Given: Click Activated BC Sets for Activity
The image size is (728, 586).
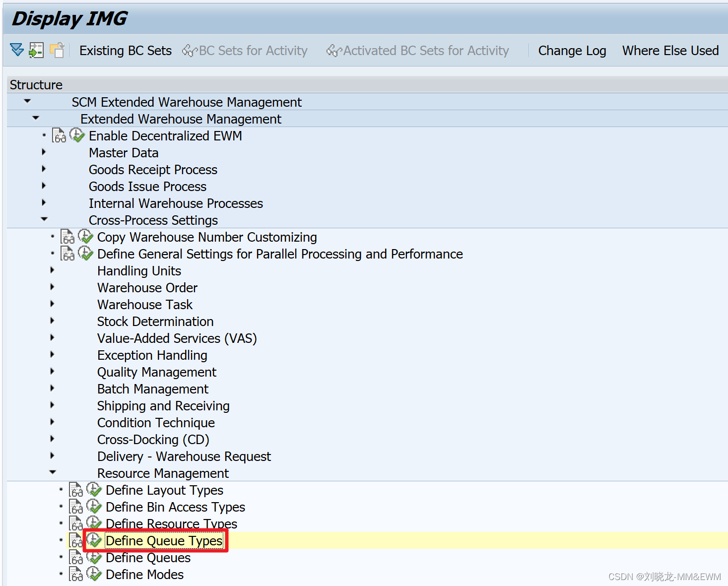Looking at the screenshot, I should (x=418, y=50).
